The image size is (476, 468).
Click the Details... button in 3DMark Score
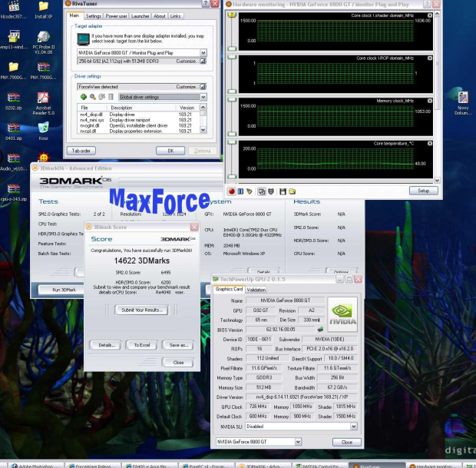coord(106,345)
